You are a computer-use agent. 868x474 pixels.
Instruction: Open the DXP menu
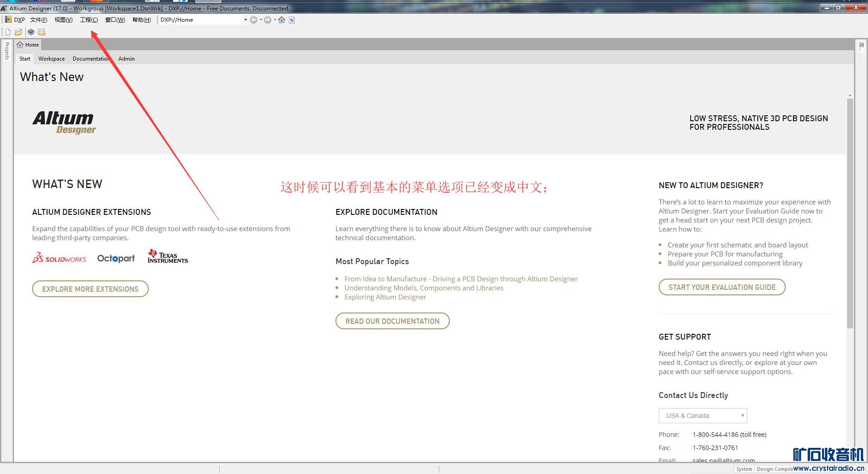coord(19,20)
